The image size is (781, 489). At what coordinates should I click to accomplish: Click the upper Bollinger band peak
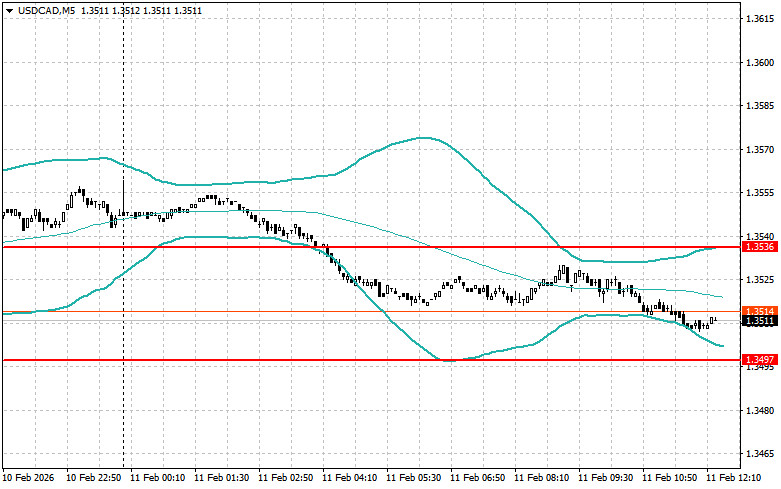click(424, 138)
